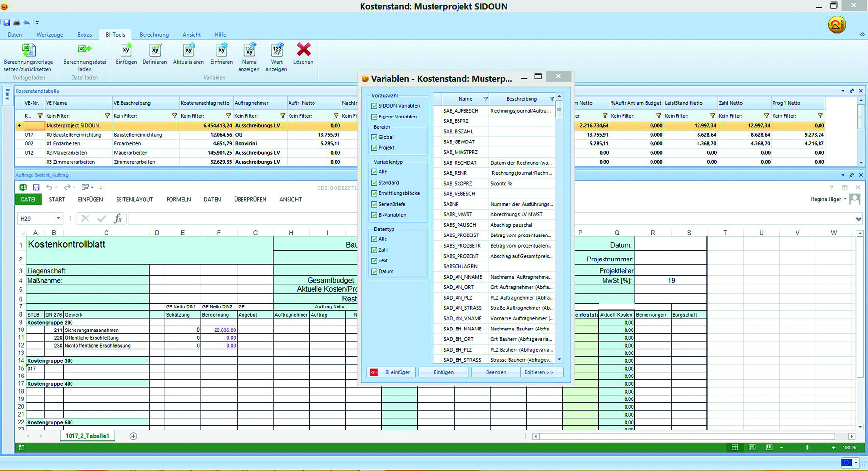
Task: Click the Beenden button
Action: [496, 372]
